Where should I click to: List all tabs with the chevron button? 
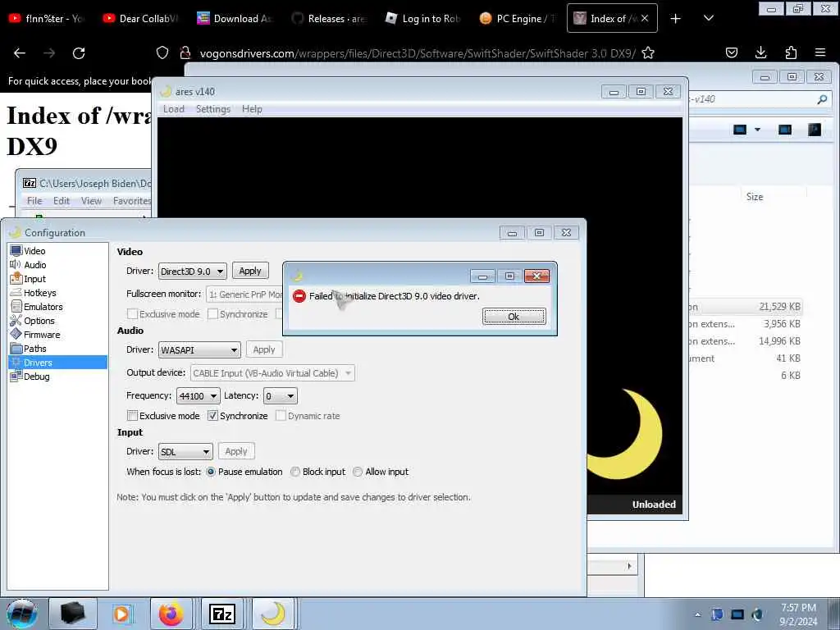click(x=708, y=18)
